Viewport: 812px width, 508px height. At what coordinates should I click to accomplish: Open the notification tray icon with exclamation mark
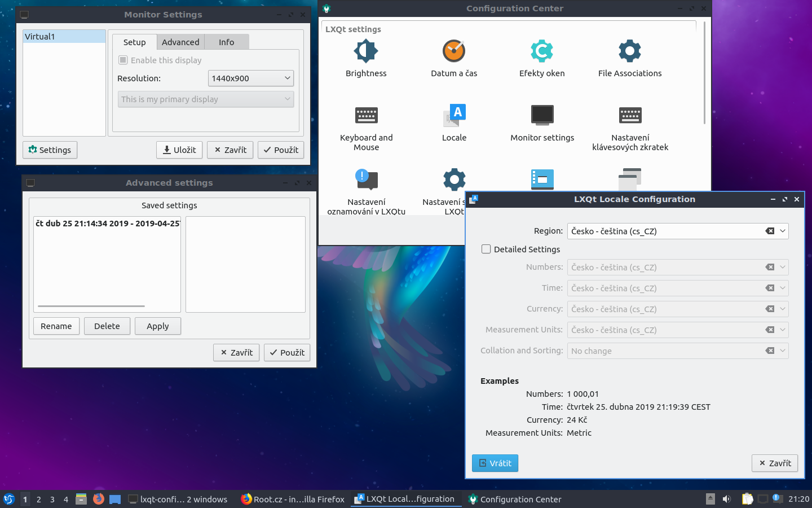coord(776,498)
